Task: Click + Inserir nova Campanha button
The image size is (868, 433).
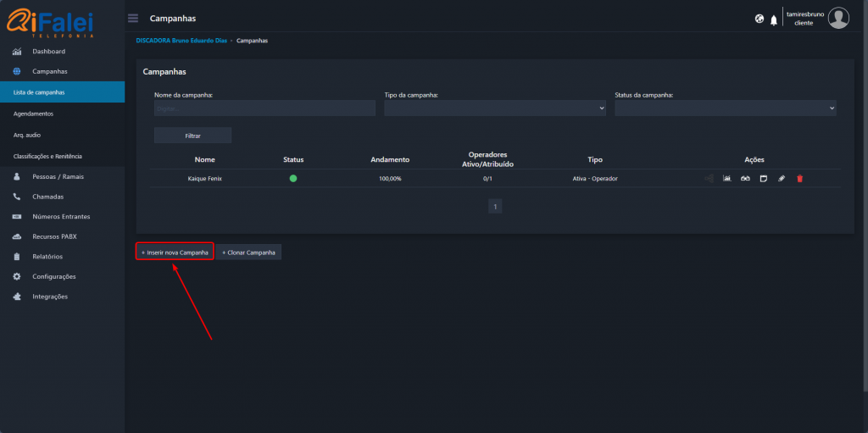Action: (x=175, y=252)
